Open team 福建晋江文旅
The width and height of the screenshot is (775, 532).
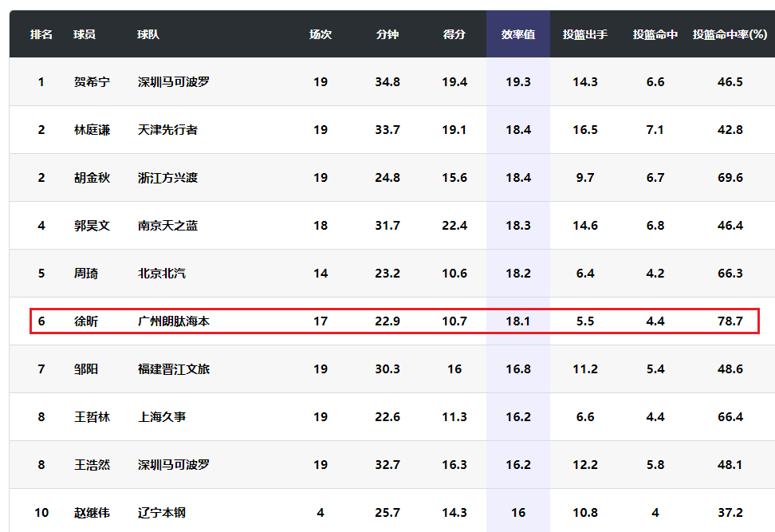click(x=174, y=369)
